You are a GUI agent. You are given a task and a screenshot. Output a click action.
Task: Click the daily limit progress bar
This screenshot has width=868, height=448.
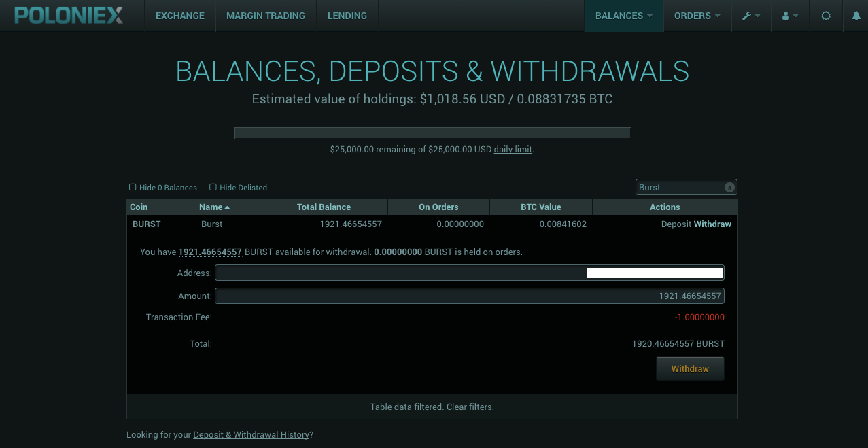pyautogui.click(x=432, y=133)
